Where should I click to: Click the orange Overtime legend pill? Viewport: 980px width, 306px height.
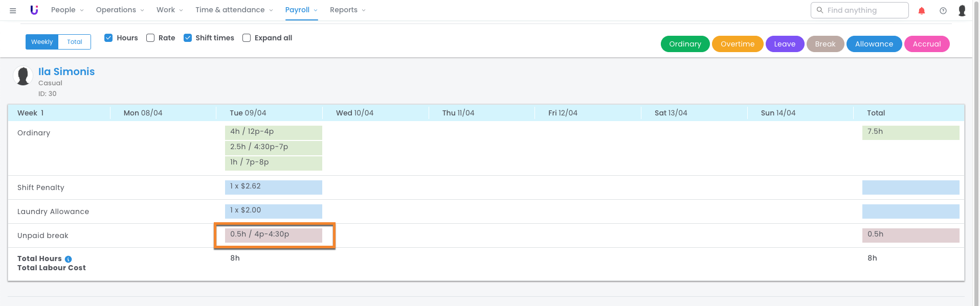click(x=737, y=44)
